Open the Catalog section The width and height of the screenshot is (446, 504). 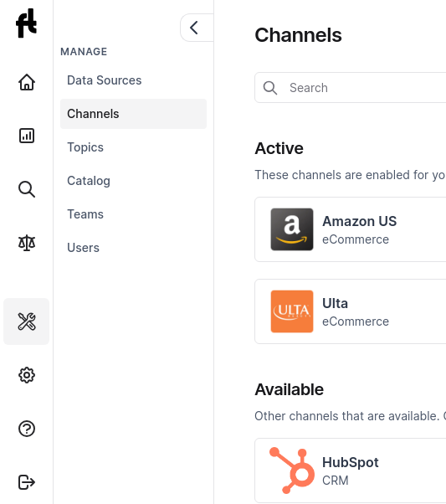pyautogui.click(x=89, y=181)
